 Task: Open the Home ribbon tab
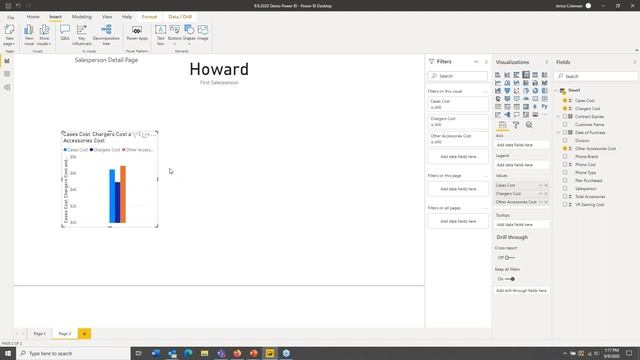click(x=33, y=17)
